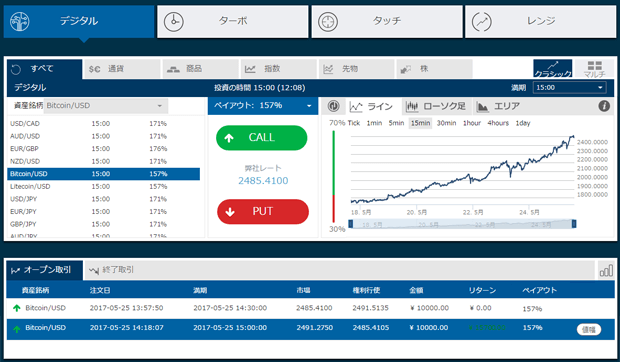Set chart interval to 4hours
Screen dimensions: 620x362
pyautogui.click(x=498, y=123)
